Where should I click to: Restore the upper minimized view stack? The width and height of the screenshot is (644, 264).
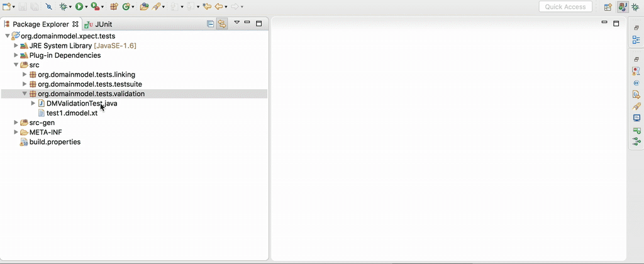(636, 28)
